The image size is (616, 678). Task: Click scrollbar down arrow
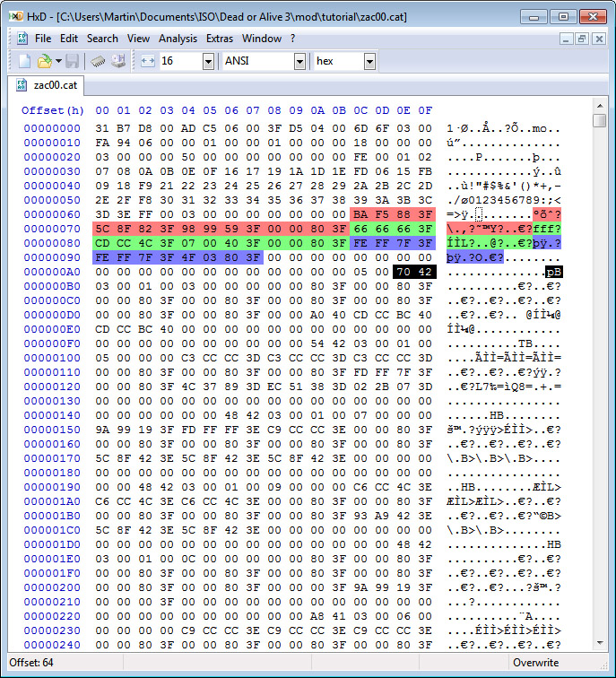(x=600, y=643)
